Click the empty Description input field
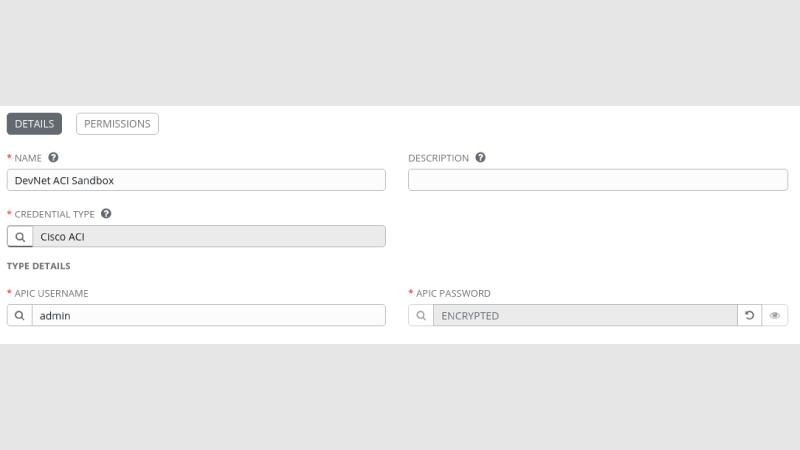Image resolution: width=800 pixels, height=450 pixels. [597, 180]
